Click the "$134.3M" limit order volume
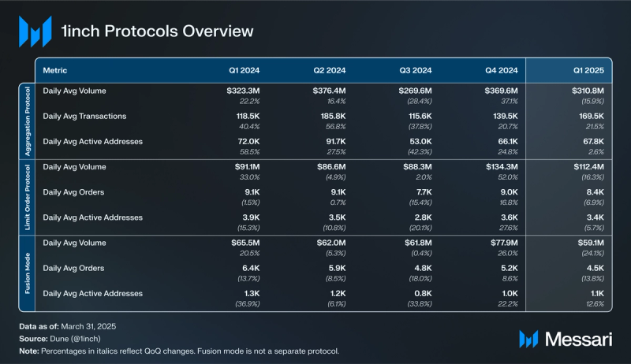This screenshot has height=364, width=631. point(502,167)
